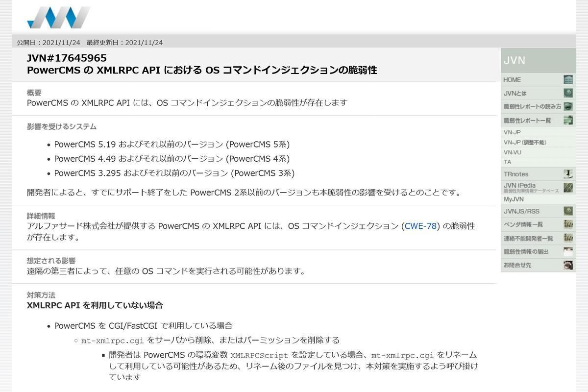
Task: Click the icon beside 脆弱性レポート一覧
Action: pos(568,120)
